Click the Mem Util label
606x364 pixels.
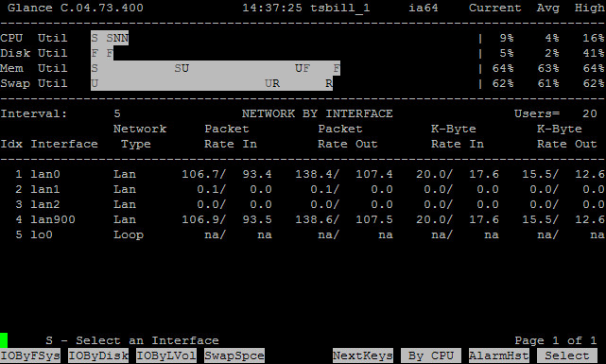pos(34,68)
